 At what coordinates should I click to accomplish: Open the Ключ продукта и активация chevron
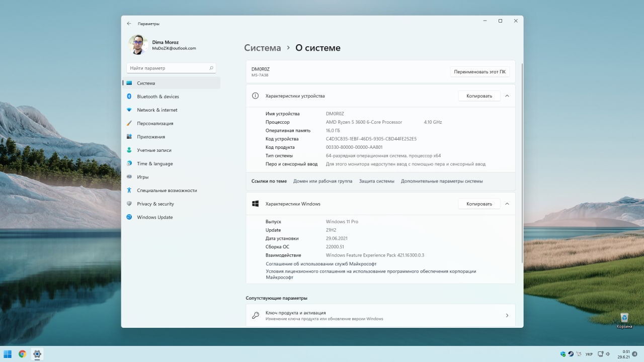click(x=507, y=315)
